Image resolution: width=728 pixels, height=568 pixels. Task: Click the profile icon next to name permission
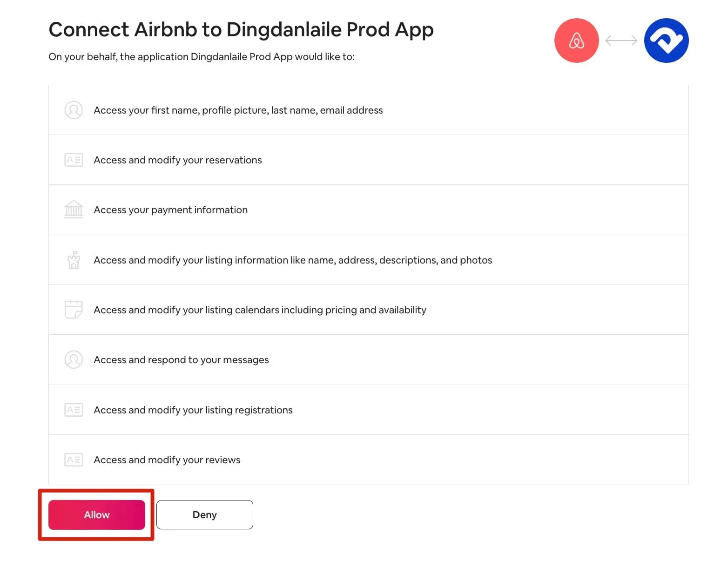(x=73, y=110)
